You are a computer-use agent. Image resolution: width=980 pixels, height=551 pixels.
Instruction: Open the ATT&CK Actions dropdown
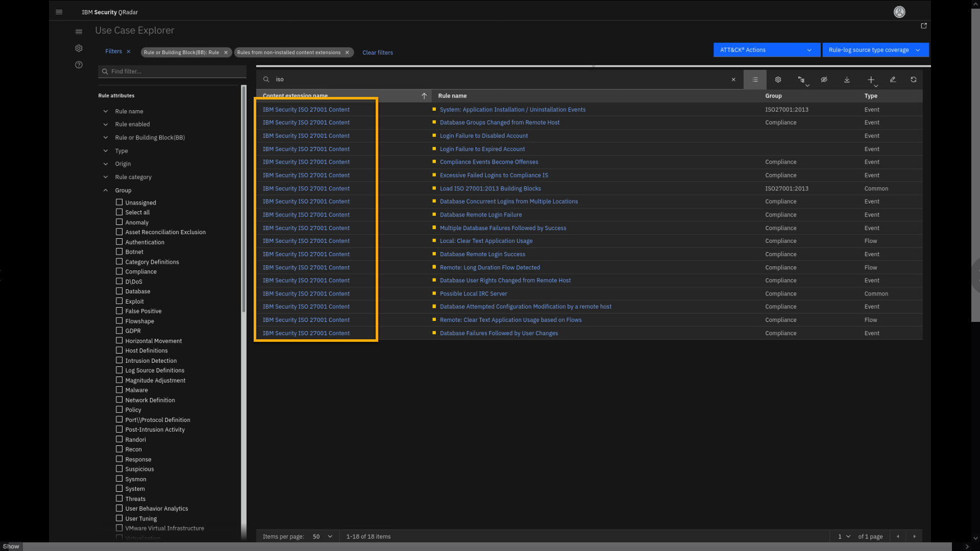(766, 50)
